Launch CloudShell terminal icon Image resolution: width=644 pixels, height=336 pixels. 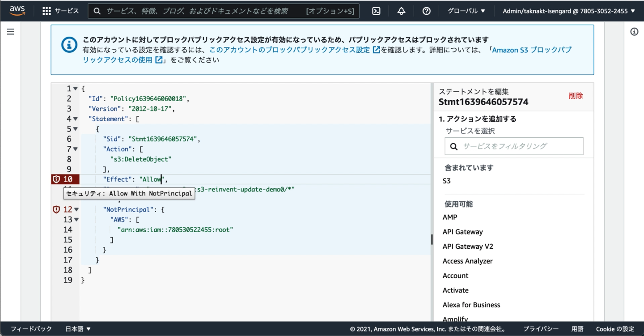(x=376, y=11)
